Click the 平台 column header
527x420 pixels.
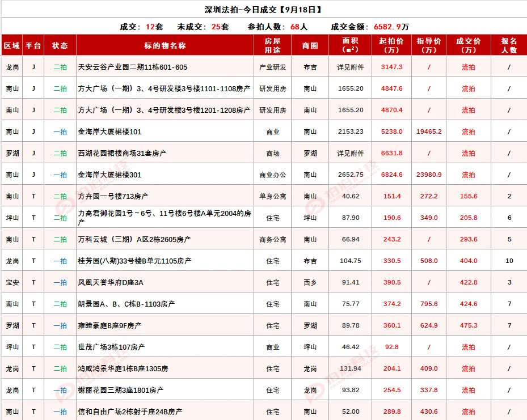[33, 45]
